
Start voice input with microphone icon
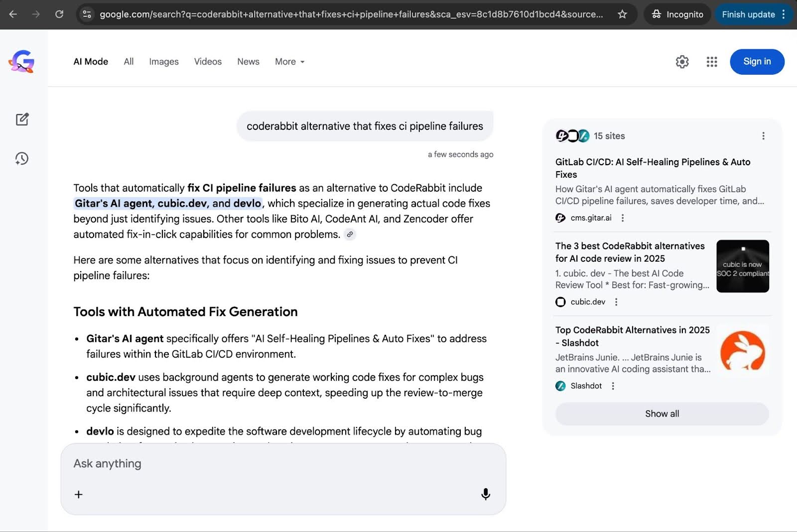(x=486, y=494)
